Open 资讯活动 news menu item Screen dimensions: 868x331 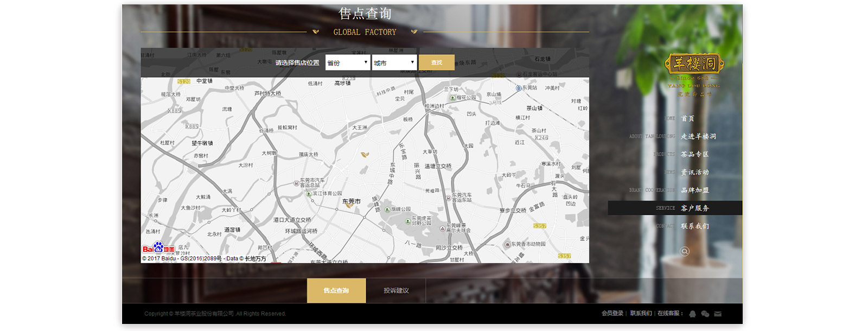pos(695,172)
